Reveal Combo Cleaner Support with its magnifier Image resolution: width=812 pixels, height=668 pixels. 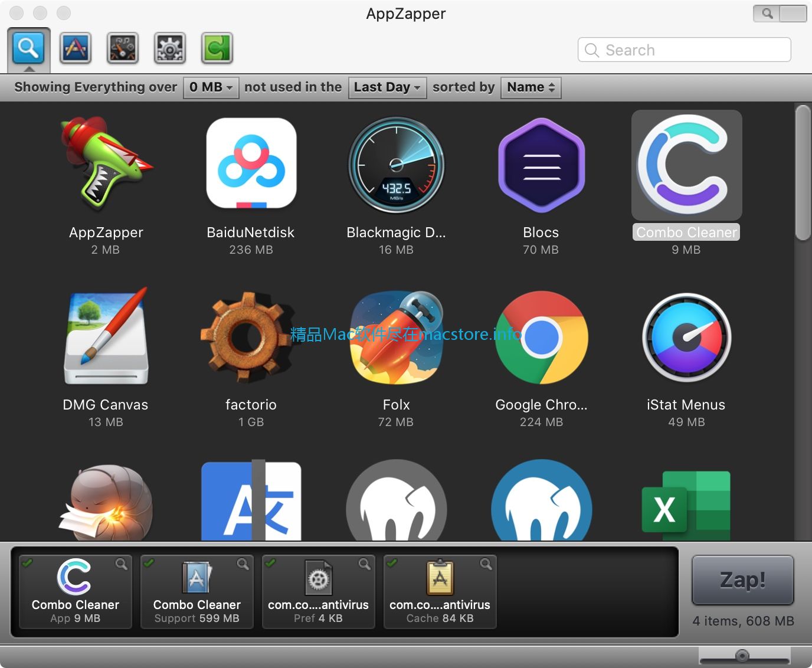click(243, 564)
